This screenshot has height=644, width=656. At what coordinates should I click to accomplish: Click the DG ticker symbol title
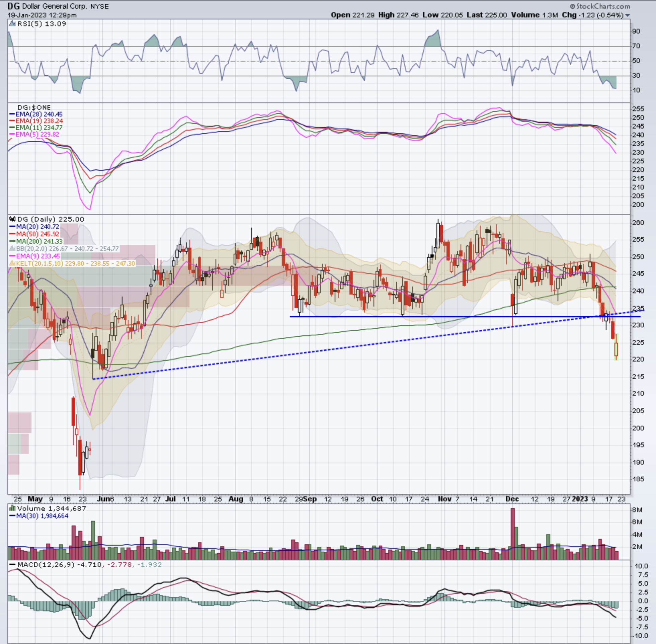click(13, 6)
